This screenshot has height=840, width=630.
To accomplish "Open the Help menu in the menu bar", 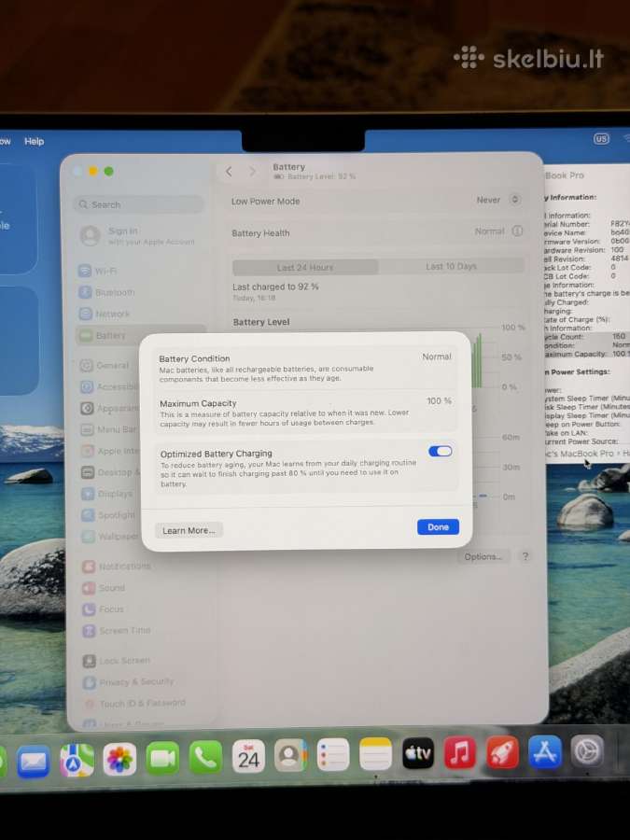I will point(34,142).
